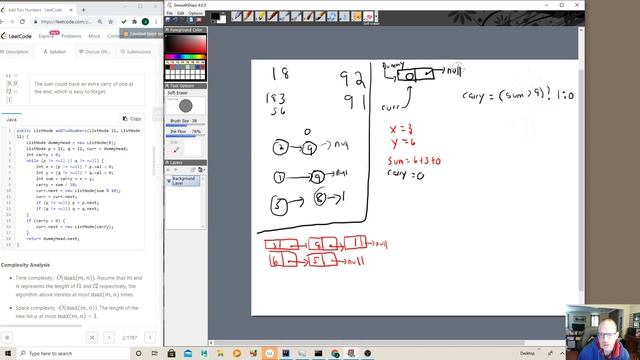Screen dimensions: 640x360
Task: Click SmoothDraw canvas vertical scrollbar
Action: pos(581,180)
